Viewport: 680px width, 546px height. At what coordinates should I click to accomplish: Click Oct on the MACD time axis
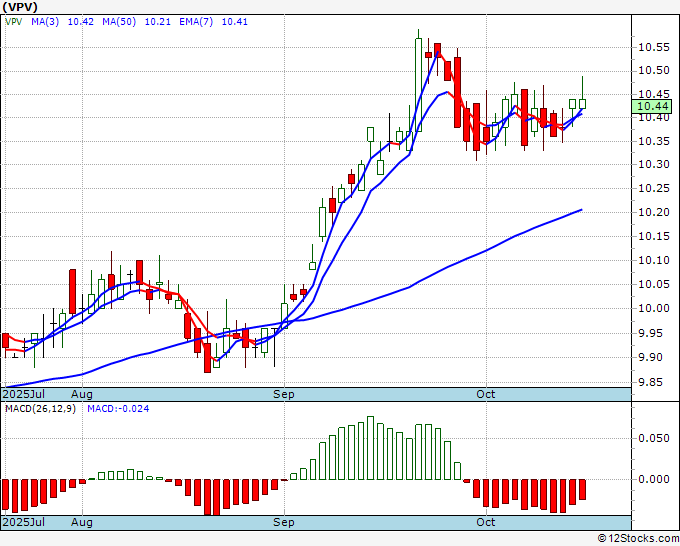point(486,522)
